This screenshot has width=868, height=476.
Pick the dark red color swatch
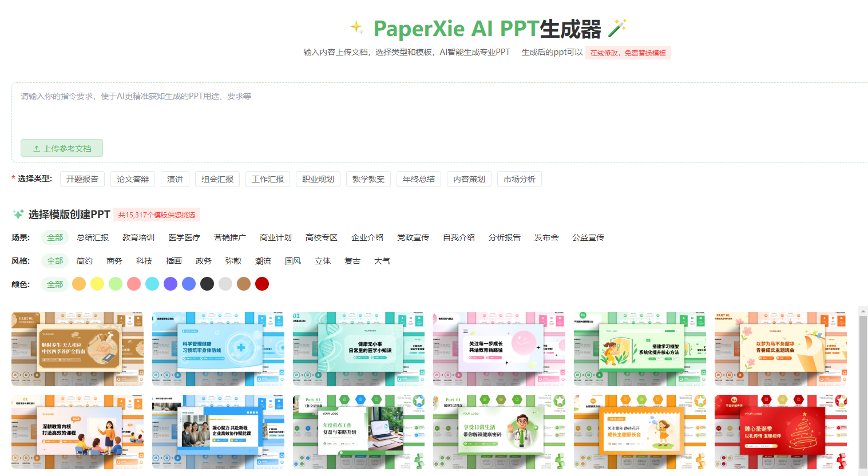(x=262, y=284)
